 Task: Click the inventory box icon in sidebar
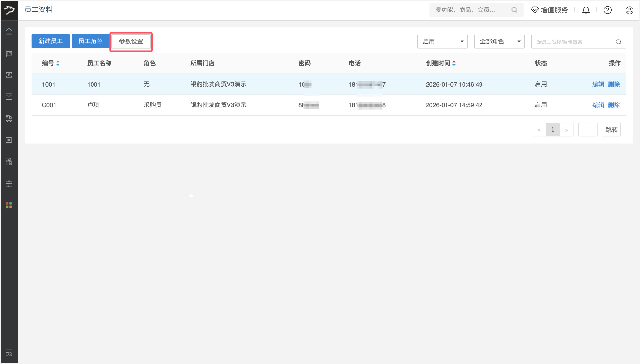9,97
